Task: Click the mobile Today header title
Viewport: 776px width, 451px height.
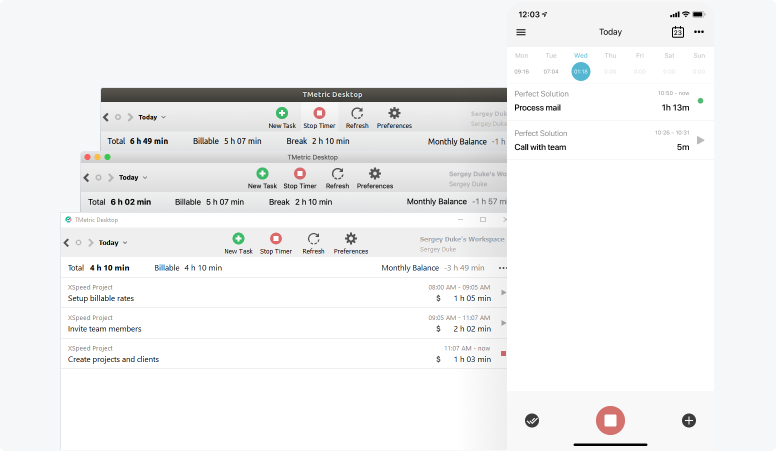Action: point(610,32)
